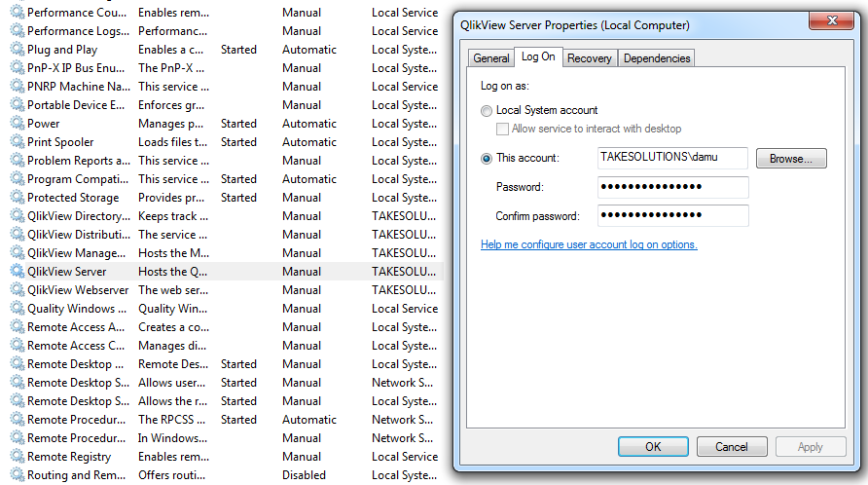Click the Browse button
The image size is (868, 485).
pyautogui.click(x=791, y=158)
